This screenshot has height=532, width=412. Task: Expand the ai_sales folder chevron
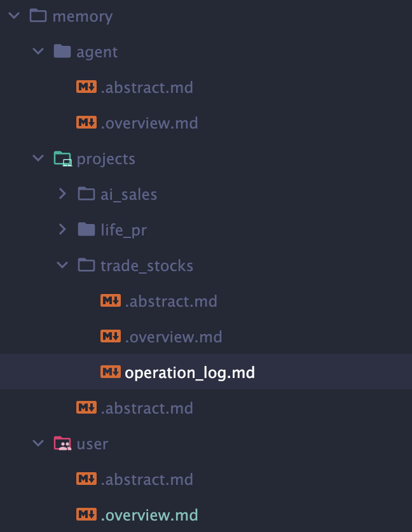(62, 193)
